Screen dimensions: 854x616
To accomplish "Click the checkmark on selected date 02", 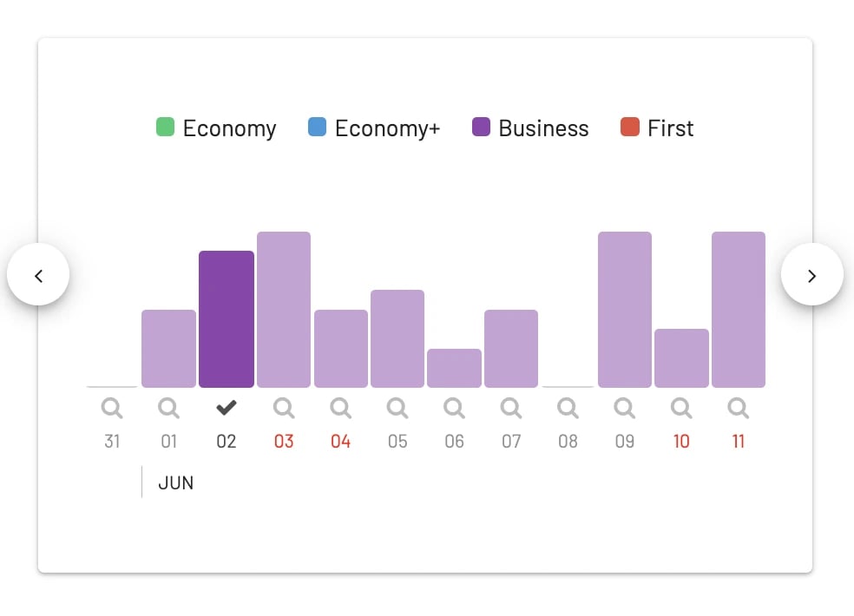I will 226,408.
